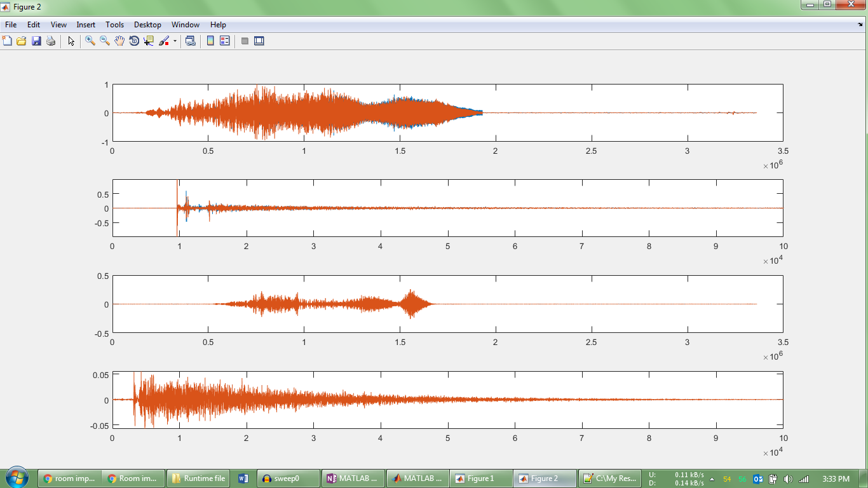Image resolution: width=868 pixels, height=488 pixels.
Task: Click inside the second impulse response plot
Action: point(447,208)
